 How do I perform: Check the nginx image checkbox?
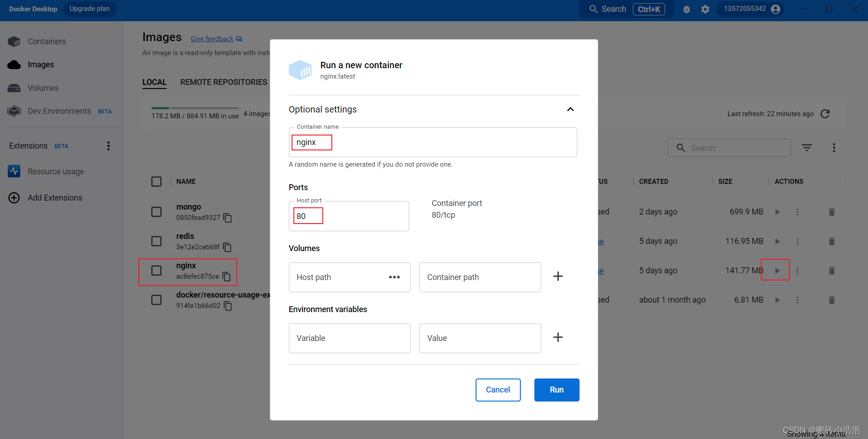pos(156,271)
